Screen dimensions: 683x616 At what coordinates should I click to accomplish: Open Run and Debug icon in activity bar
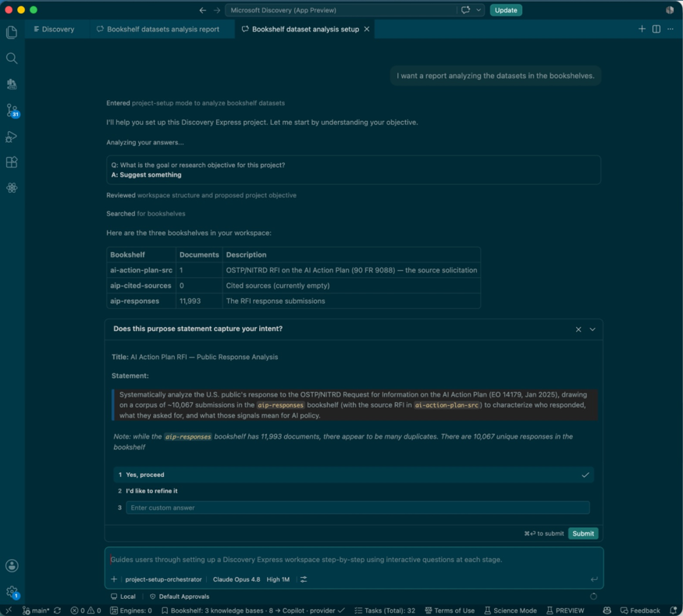[x=12, y=137]
